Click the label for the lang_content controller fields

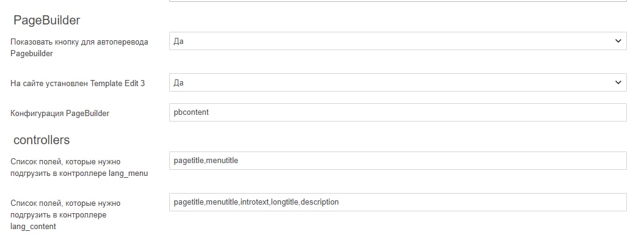65,215
